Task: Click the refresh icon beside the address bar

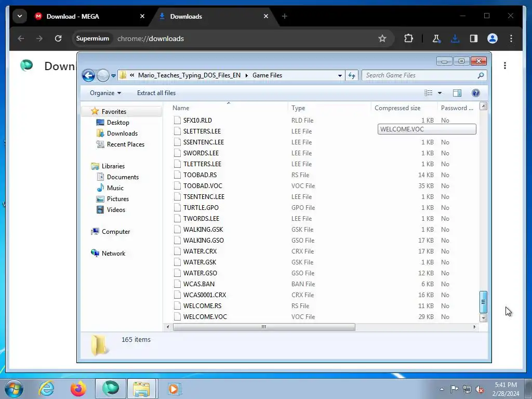Action: (352, 76)
